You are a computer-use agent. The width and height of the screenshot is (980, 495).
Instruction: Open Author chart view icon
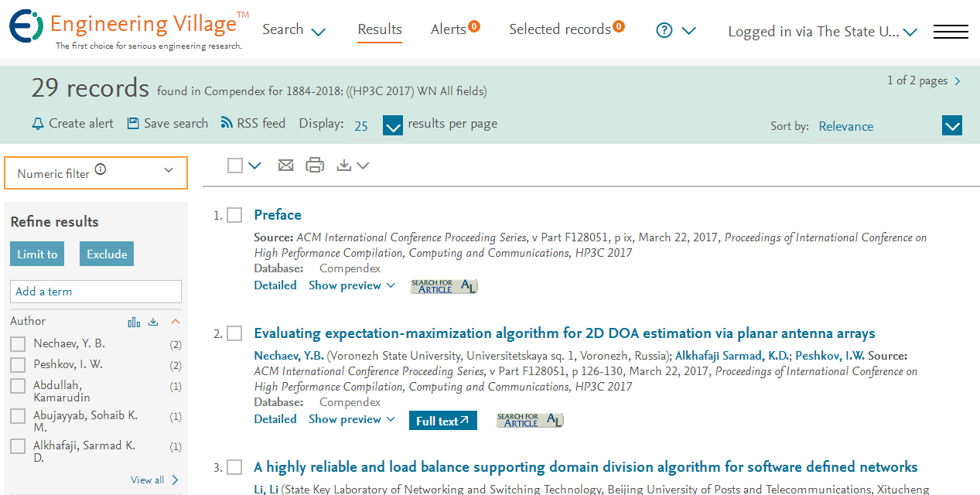pos(134,322)
